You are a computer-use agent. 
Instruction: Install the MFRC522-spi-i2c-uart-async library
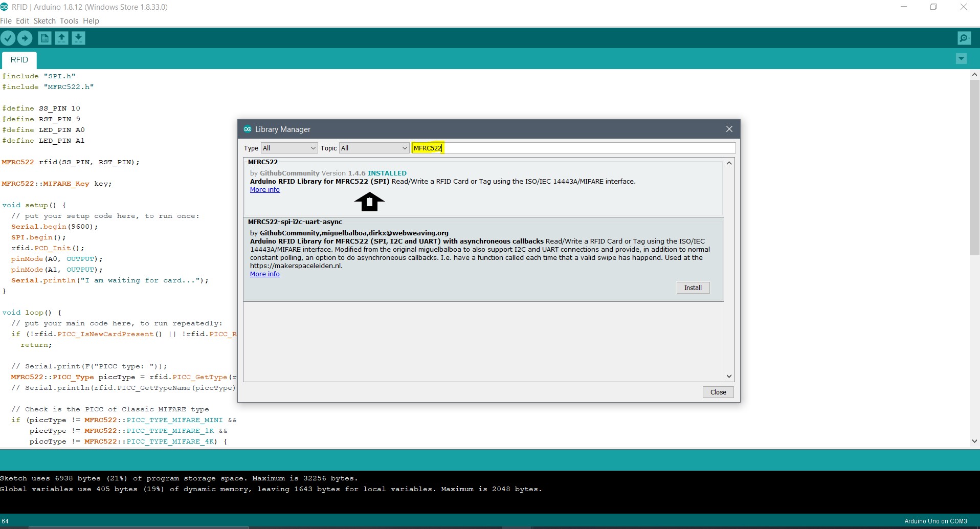point(693,288)
